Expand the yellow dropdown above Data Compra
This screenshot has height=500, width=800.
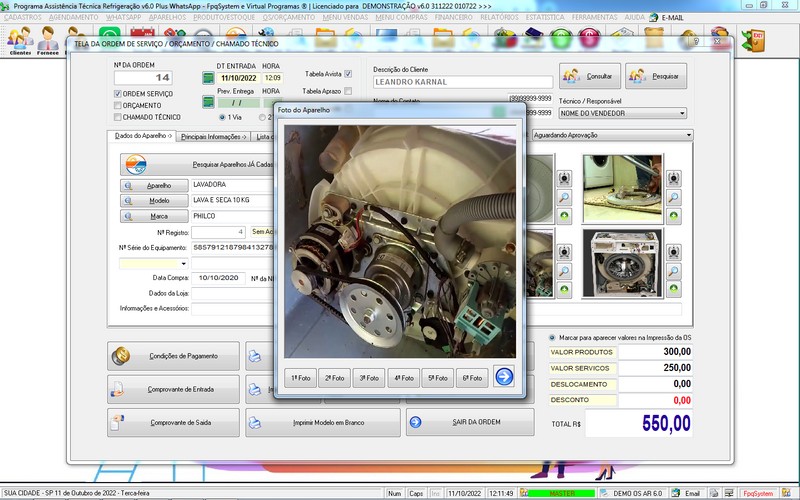coord(184,264)
